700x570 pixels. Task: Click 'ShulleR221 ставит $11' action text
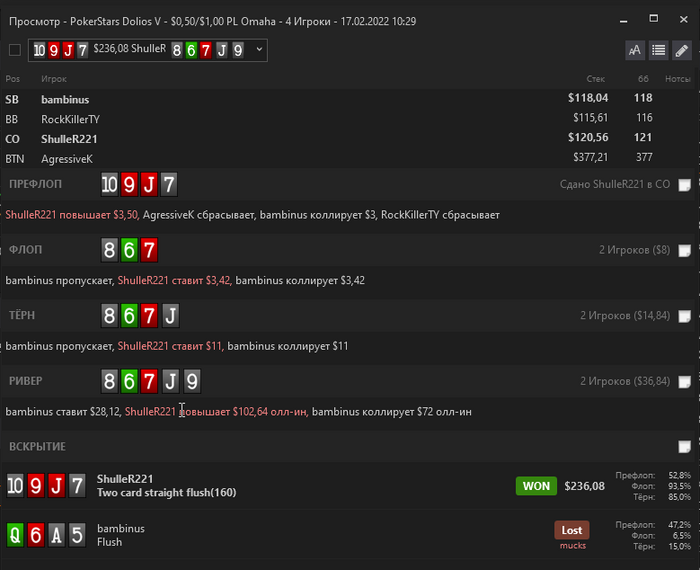170,346
